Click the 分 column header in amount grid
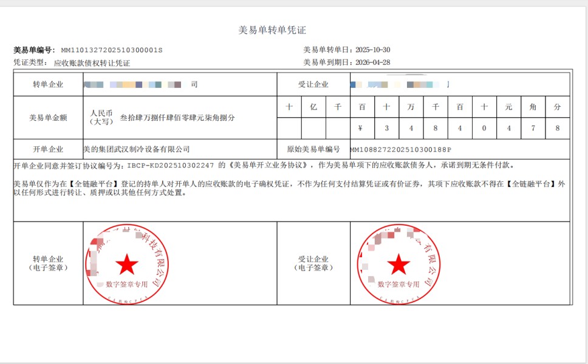588x364 pixels. 557,107
